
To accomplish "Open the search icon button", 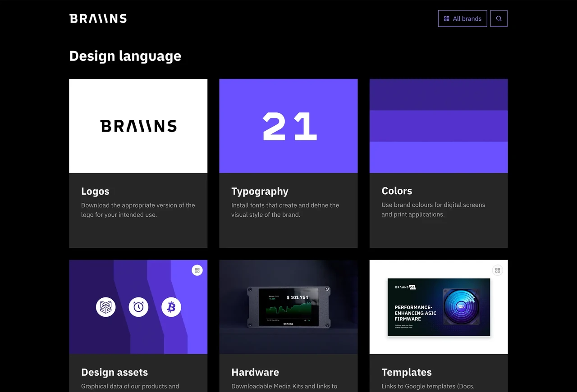I will pyautogui.click(x=499, y=18).
